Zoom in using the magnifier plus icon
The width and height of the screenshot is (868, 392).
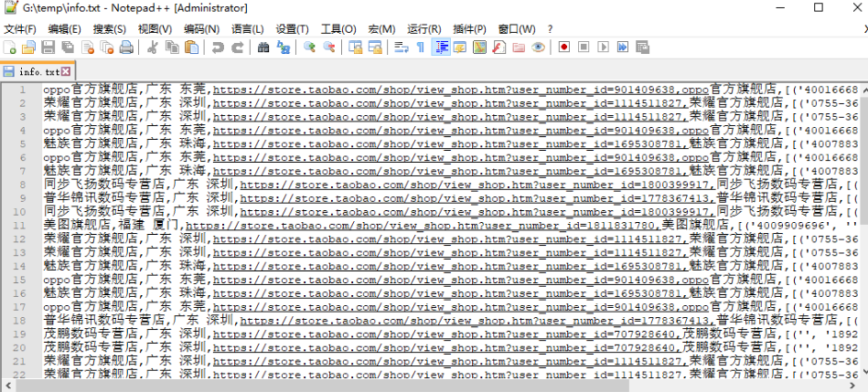[309, 48]
